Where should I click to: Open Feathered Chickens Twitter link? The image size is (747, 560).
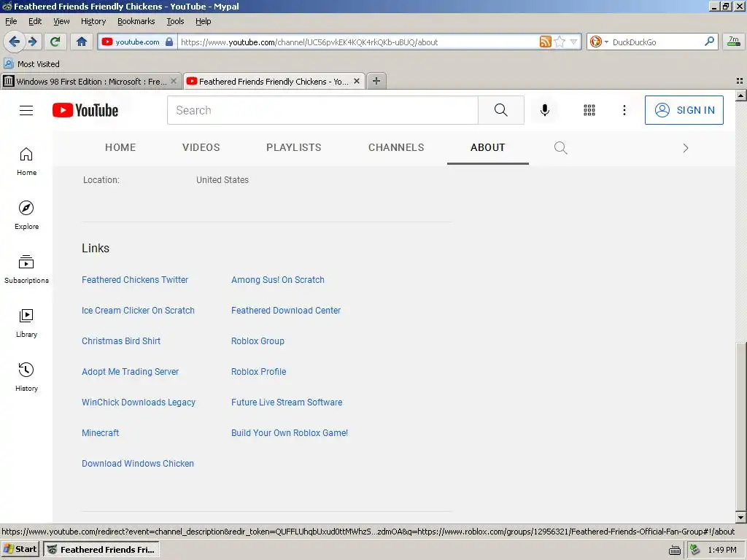click(x=135, y=280)
